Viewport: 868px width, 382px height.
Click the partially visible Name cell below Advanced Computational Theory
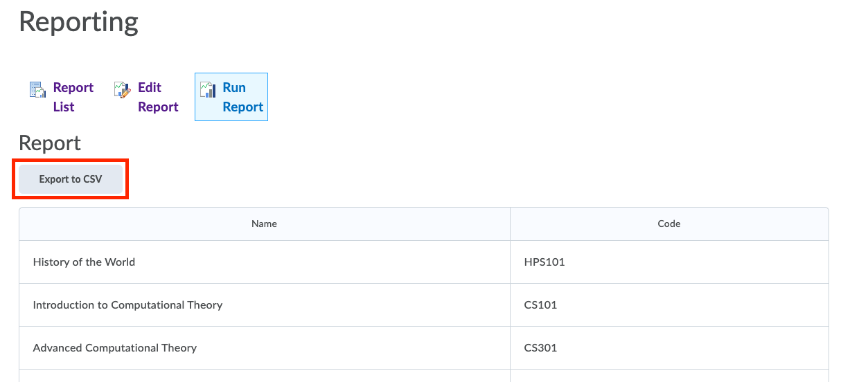click(x=264, y=376)
